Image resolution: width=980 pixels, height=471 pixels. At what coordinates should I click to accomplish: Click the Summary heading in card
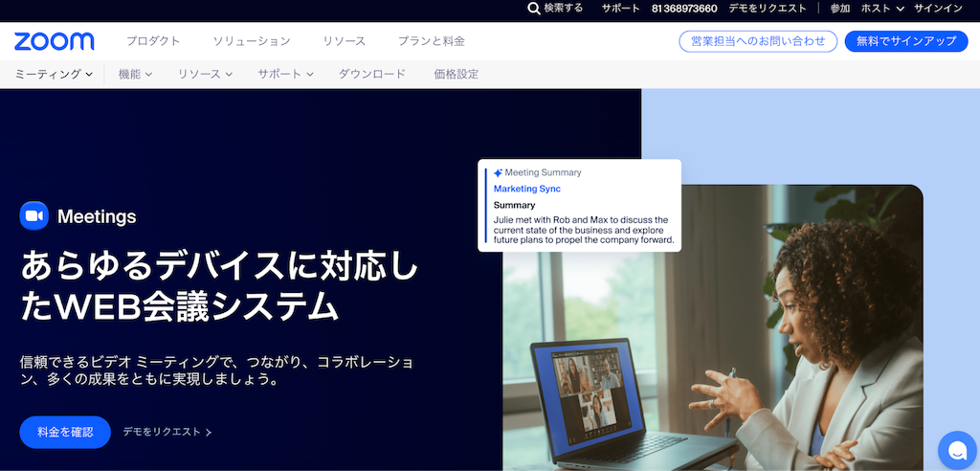click(514, 205)
